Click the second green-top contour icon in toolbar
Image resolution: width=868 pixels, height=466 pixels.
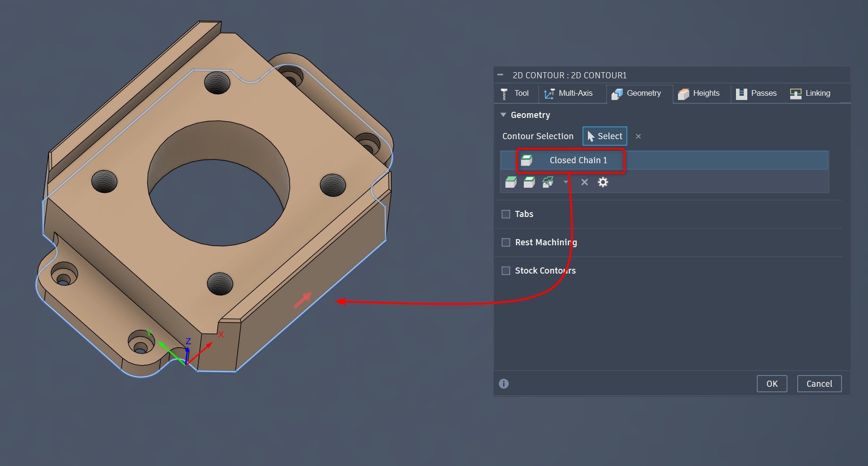(529, 182)
